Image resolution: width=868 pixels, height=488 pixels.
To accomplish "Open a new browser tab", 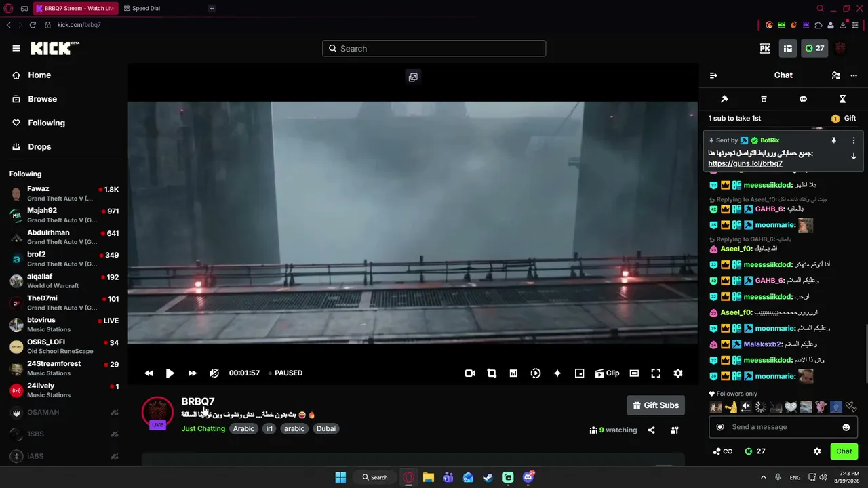I will click(212, 8).
